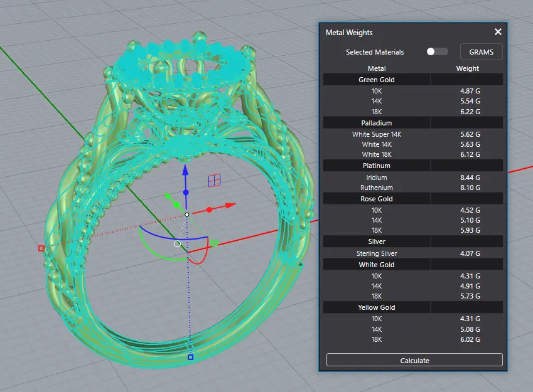
Task: Click the red X-axis gumball arrow
Action: (x=230, y=205)
